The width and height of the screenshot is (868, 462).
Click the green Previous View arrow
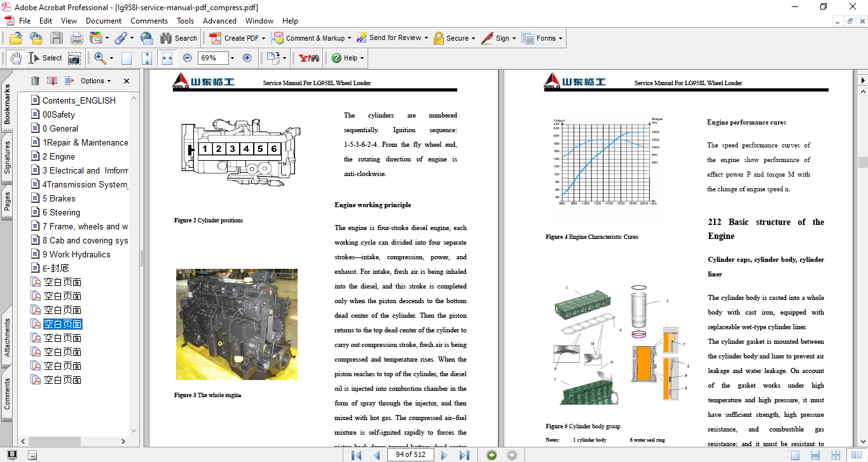(x=491, y=455)
